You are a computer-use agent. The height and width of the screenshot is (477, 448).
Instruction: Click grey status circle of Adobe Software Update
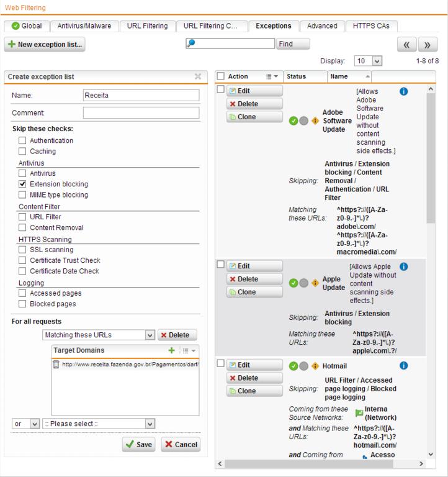[x=303, y=120]
